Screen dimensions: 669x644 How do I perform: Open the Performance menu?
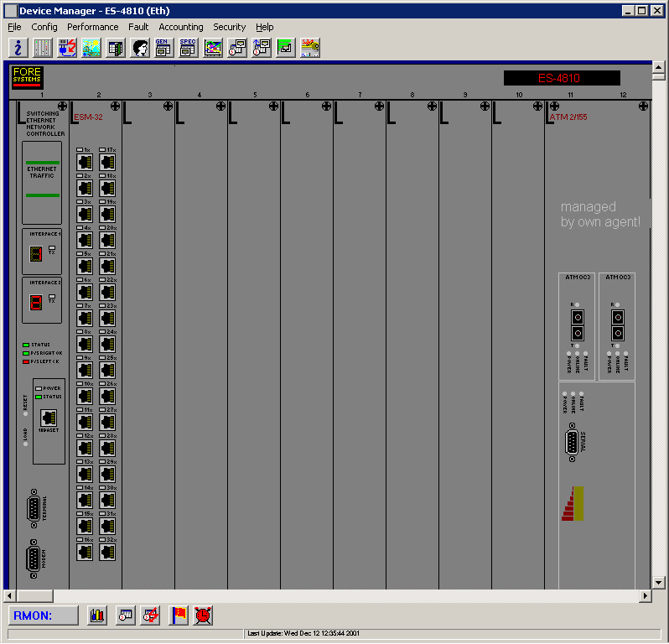pos(93,27)
